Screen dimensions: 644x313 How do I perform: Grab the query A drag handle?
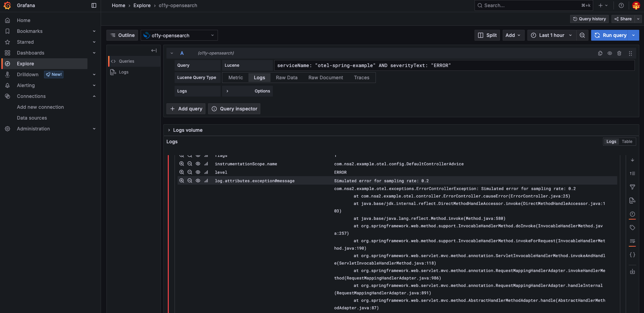tap(630, 53)
